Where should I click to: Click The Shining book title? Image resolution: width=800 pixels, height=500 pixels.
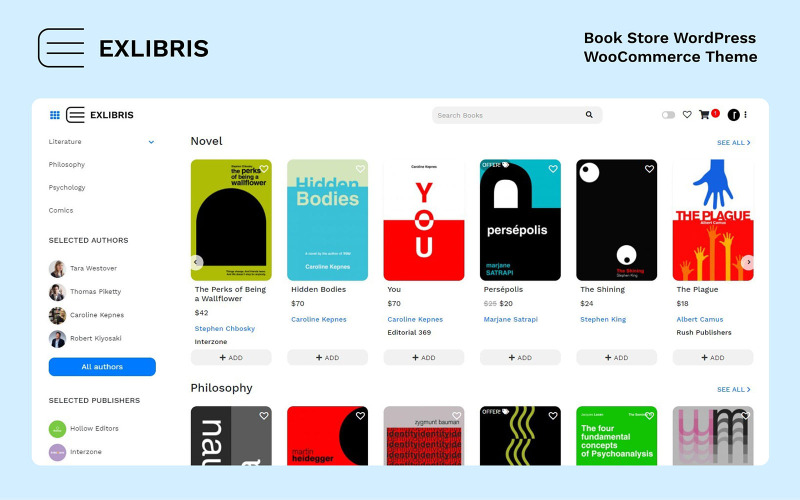[603, 289]
